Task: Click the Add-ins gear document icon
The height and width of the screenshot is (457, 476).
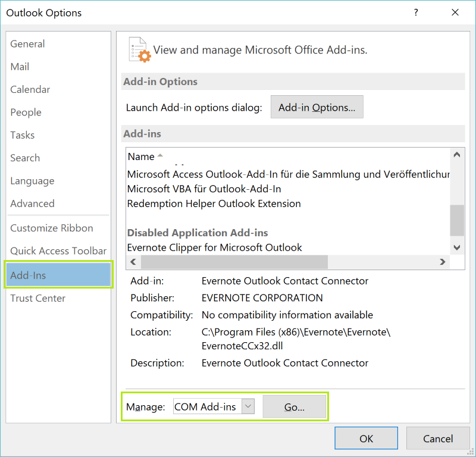Action: pos(139,49)
